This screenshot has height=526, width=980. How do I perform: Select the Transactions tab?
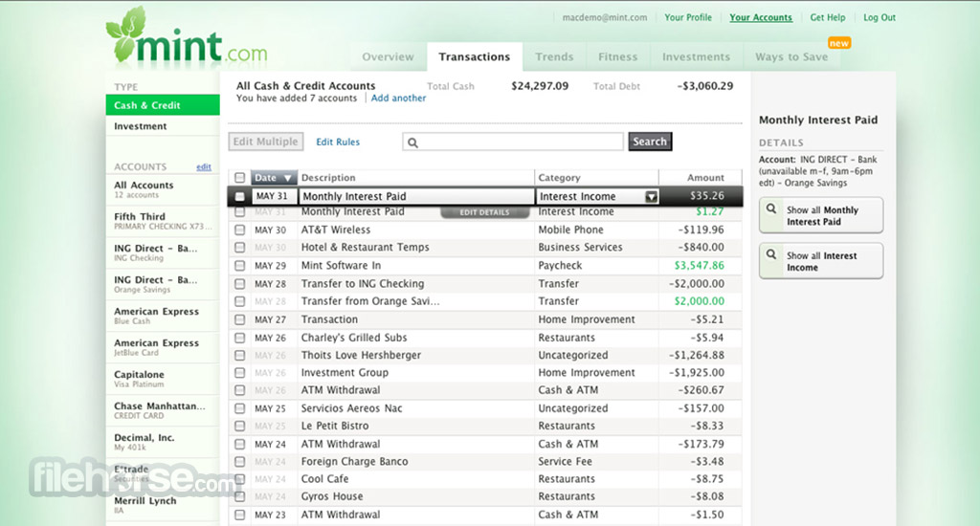(x=475, y=56)
